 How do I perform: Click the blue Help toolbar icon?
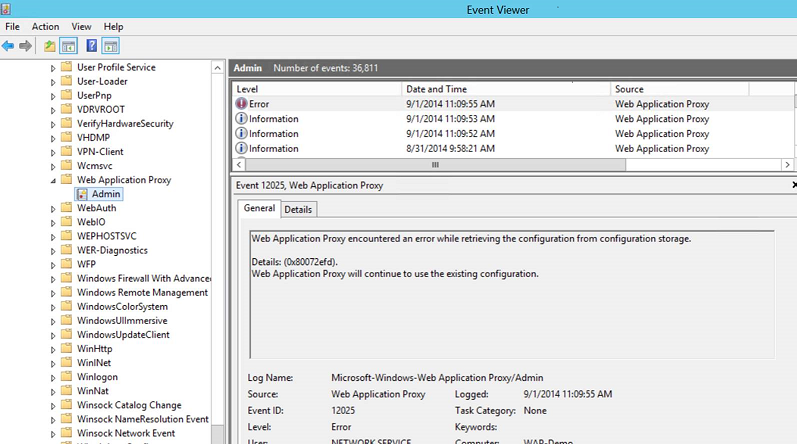click(92, 46)
